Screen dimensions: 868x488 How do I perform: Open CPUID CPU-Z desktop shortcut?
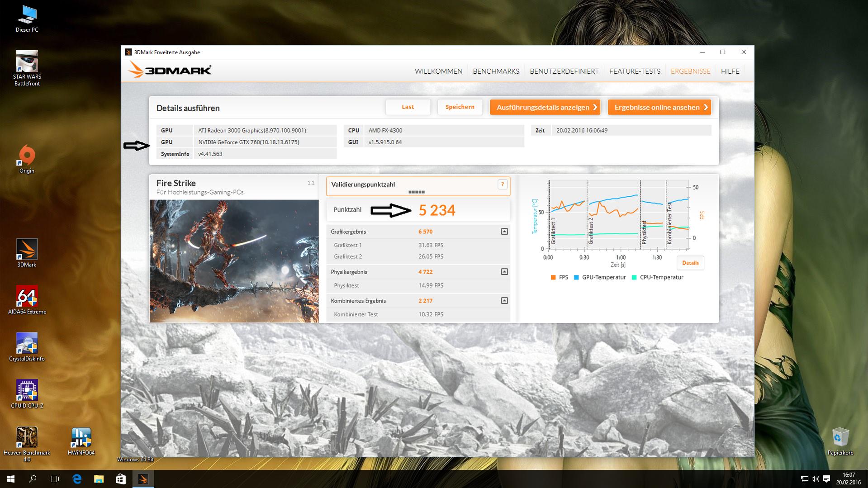tap(27, 394)
